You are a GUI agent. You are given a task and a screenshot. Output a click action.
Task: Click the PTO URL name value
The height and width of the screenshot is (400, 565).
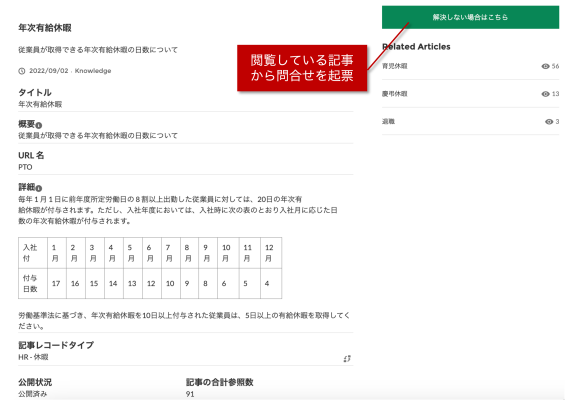[x=25, y=167]
